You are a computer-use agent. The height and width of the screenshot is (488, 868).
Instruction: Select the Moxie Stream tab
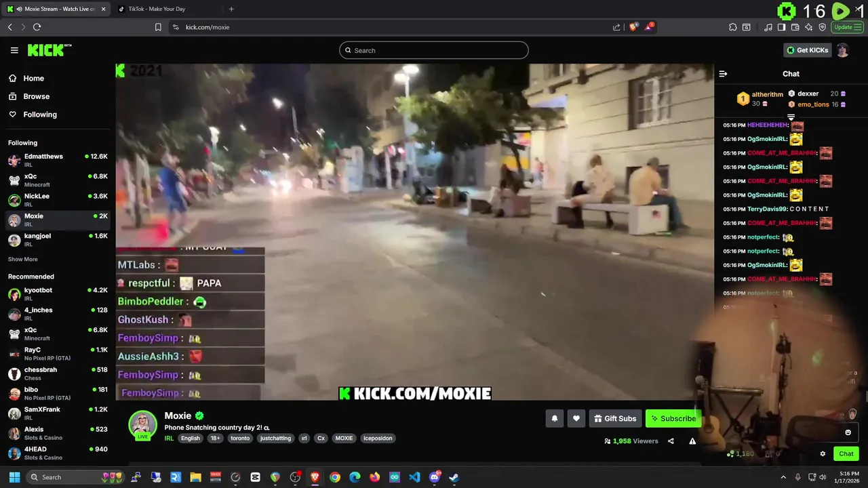(x=56, y=9)
